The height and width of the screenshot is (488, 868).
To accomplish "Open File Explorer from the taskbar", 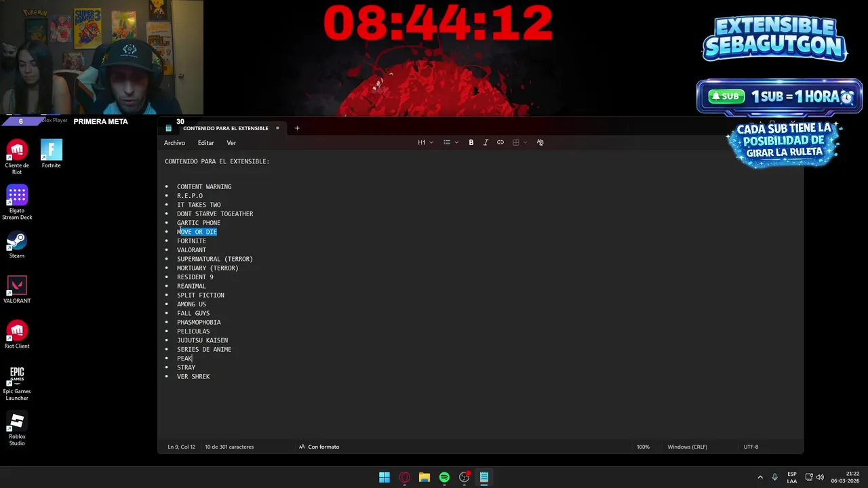I will point(425,477).
